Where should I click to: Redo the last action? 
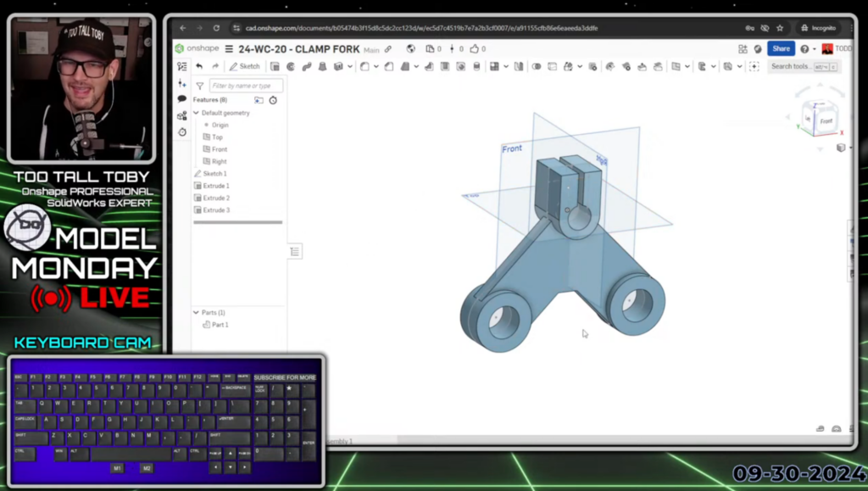[x=215, y=66]
